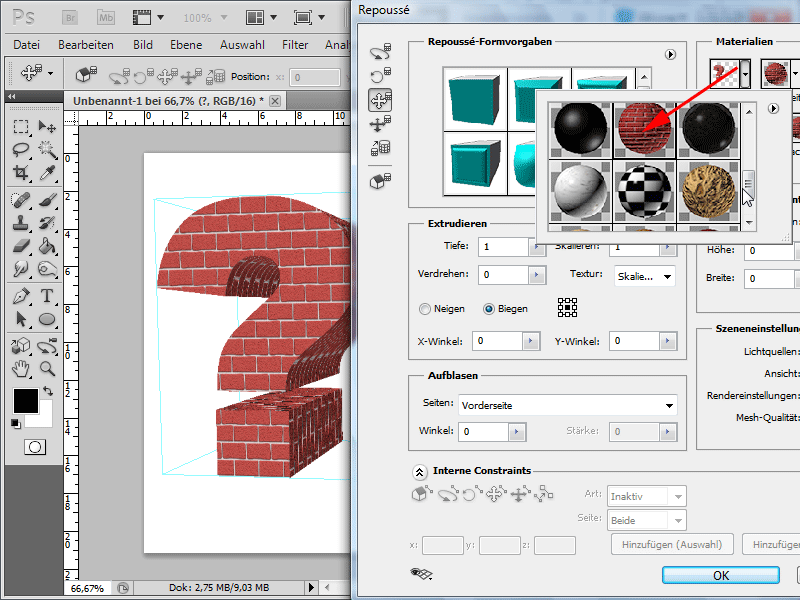The image size is (800, 600).
Task: Choose the white marble material sphere
Action: pos(580,192)
